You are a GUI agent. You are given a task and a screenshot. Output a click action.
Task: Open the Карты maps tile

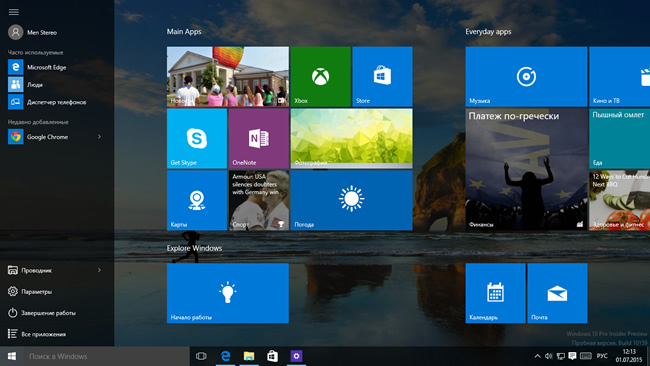pos(197,201)
